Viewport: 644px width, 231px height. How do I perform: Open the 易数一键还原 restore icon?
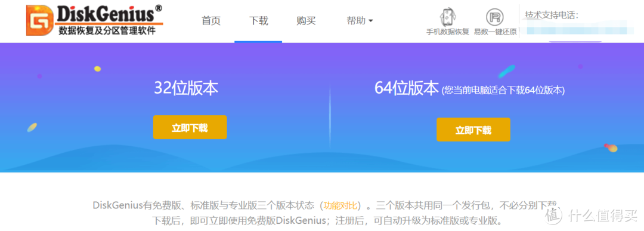[494, 17]
